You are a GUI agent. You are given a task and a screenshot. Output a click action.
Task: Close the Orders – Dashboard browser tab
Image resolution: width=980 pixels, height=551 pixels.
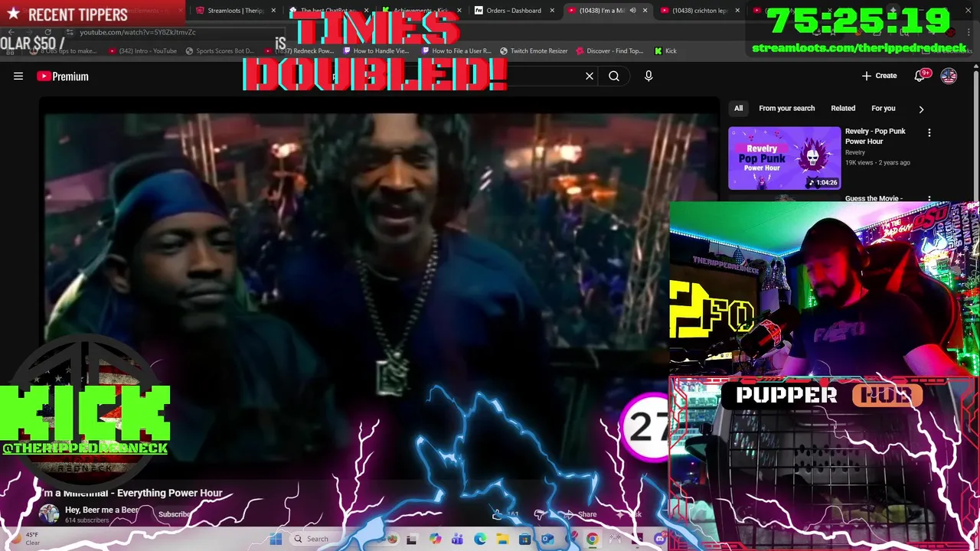(x=552, y=11)
